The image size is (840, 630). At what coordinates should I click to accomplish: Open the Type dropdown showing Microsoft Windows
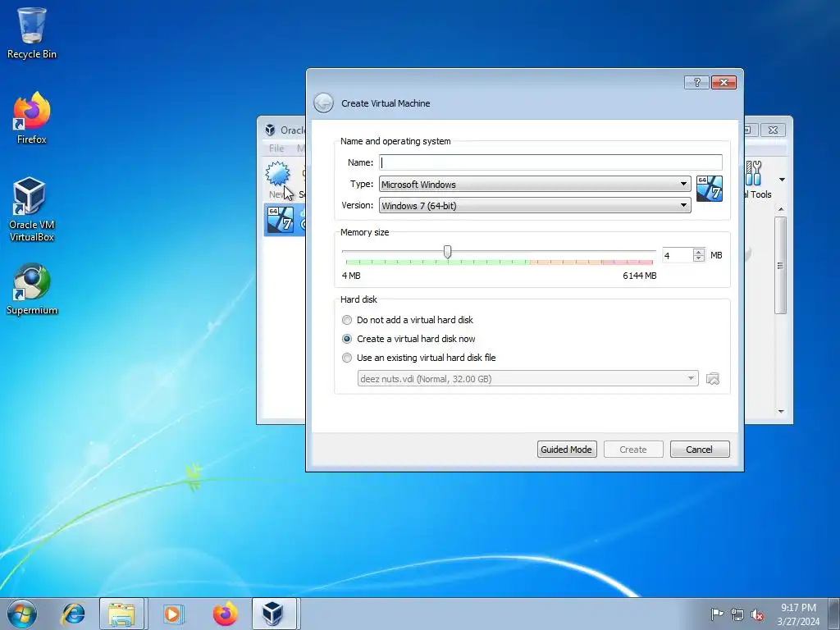[x=535, y=185]
